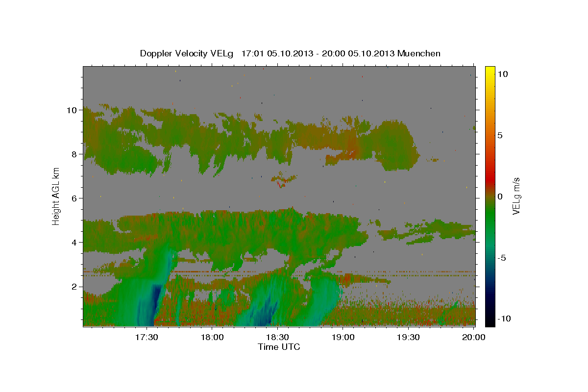Click the height tick label 8
This screenshot has width=588, height=392.
(x=74, y=154)
